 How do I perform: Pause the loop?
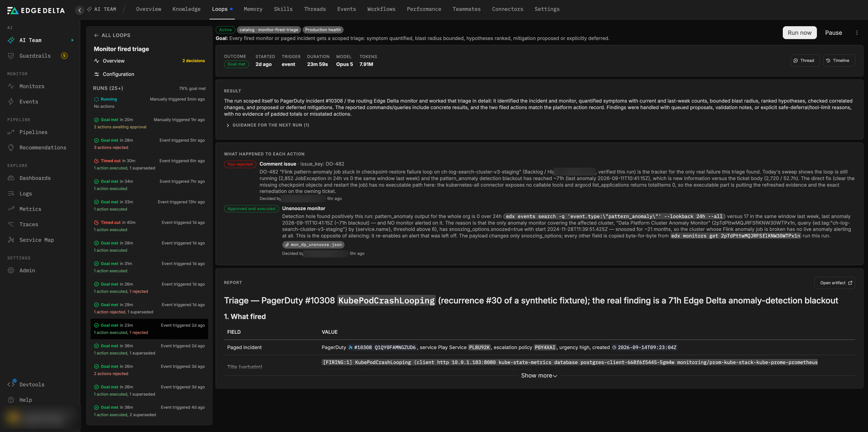[833, 33]
